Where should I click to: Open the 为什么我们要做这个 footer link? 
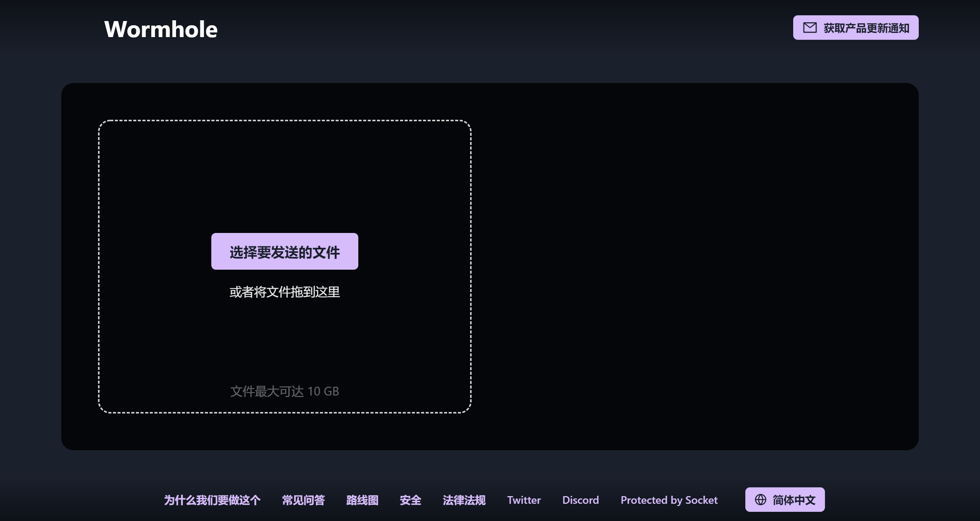pos(212,500)
